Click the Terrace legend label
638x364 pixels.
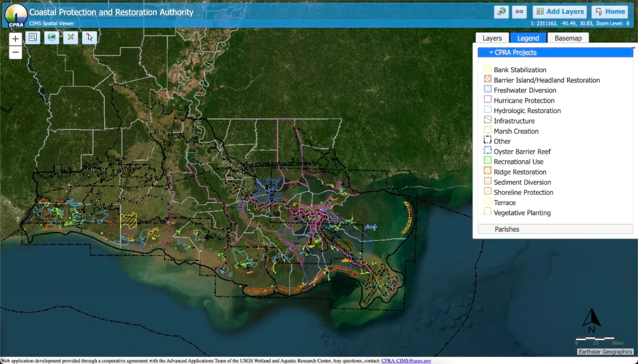[505, 202]
